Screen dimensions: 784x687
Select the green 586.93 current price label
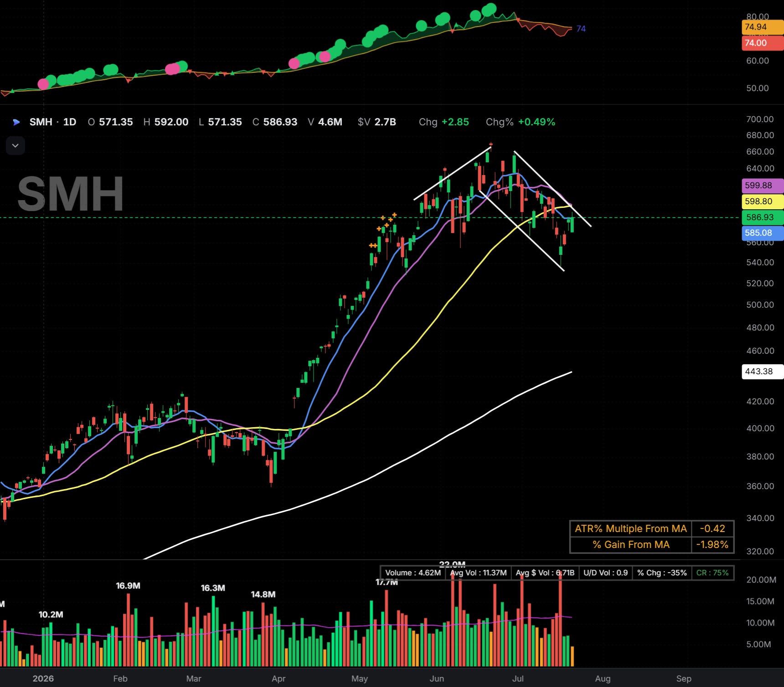763,217
